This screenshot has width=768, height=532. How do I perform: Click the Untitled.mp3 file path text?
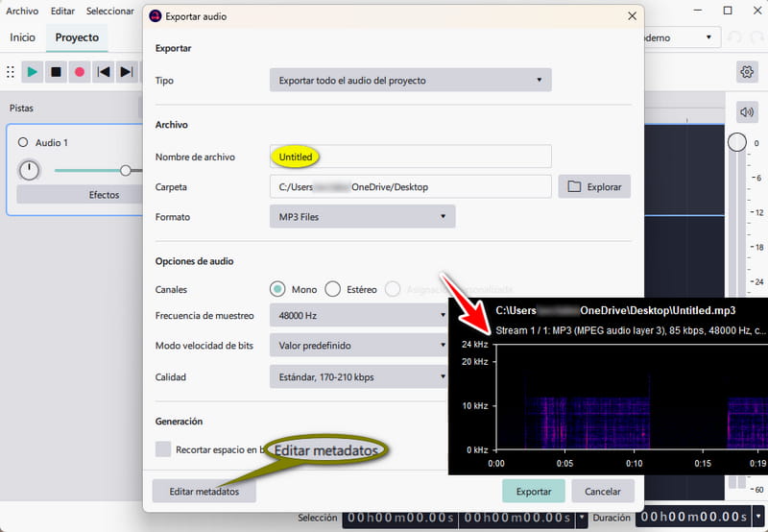click(x=615, y=310)
